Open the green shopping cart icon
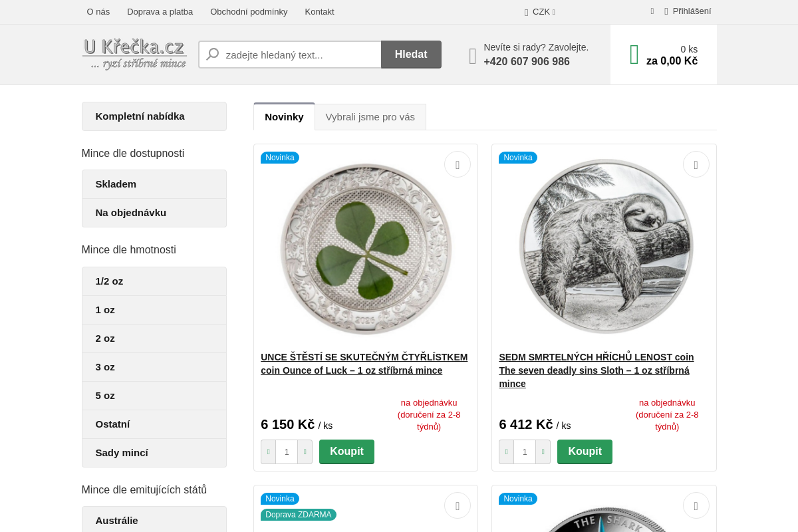The width and height of the screenshot is (798, 532). tap(634, 55)
